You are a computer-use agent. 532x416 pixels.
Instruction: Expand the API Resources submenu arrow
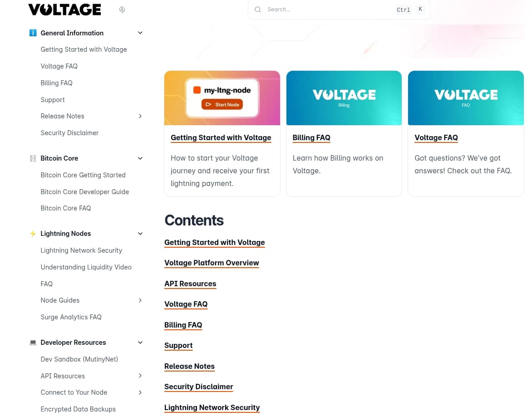point(140,376)
